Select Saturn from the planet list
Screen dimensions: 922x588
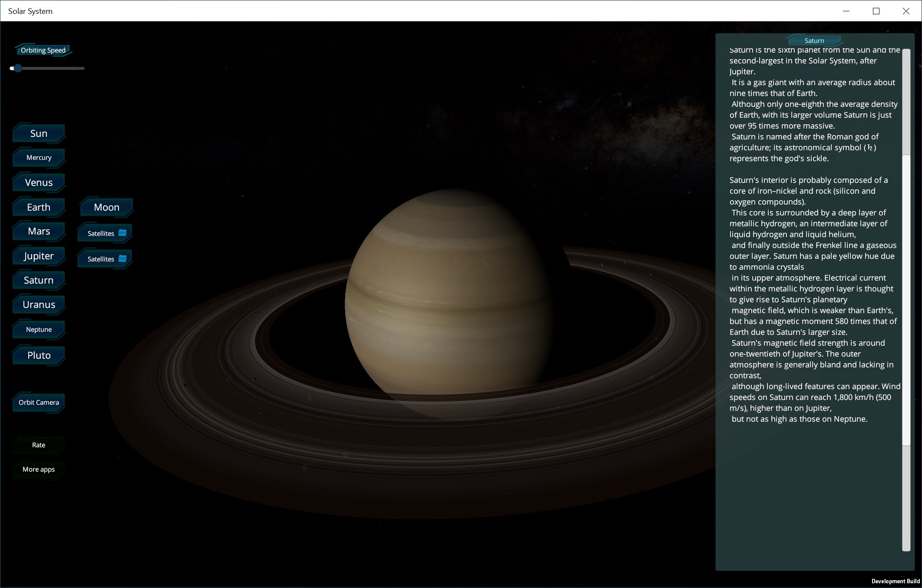pos(39,280)
